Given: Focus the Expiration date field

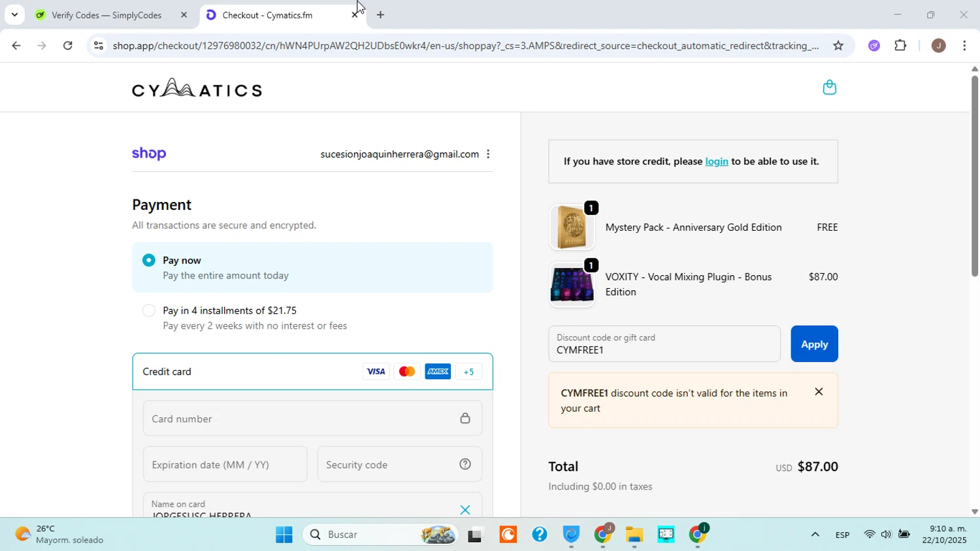Looking at the screenshot, I should click(225, 464).
